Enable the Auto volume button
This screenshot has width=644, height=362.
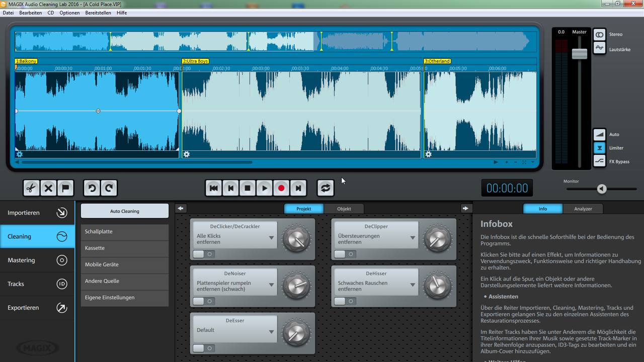(599, 134)
